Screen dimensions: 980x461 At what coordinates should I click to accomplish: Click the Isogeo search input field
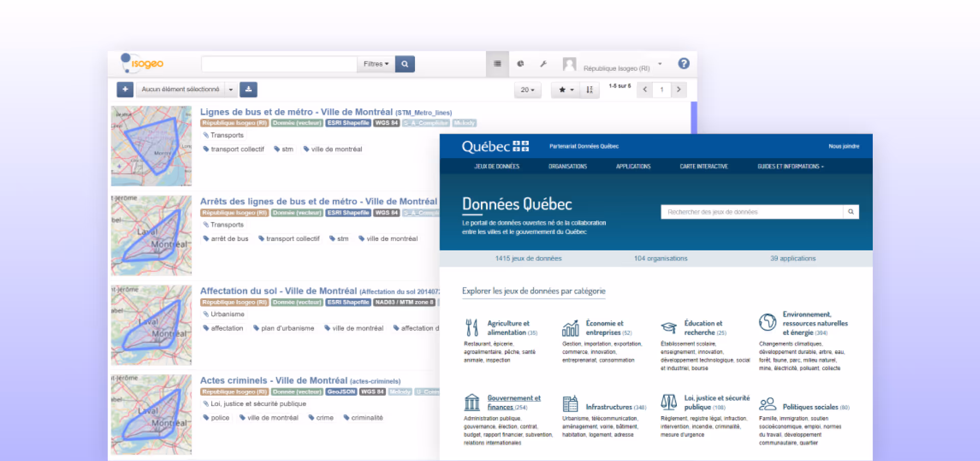tap(279, 64)
